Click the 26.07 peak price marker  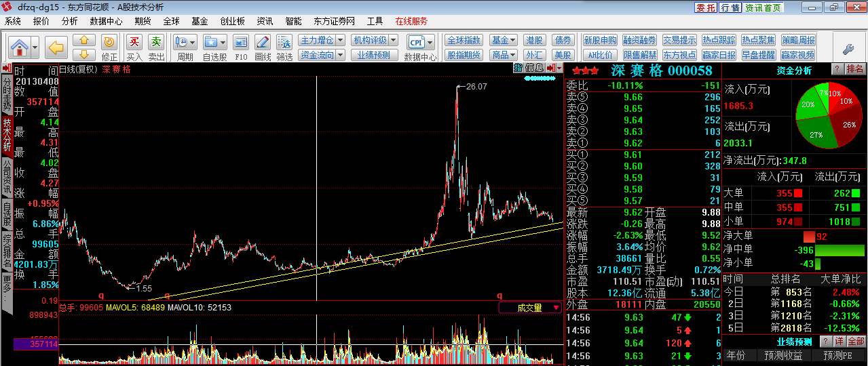pyautogui.click(x=477, y=86)
